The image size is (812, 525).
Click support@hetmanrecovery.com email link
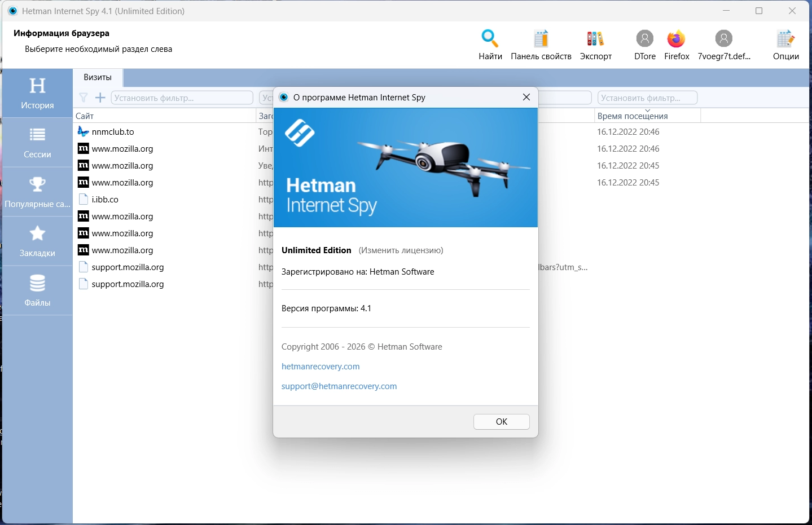339,386
